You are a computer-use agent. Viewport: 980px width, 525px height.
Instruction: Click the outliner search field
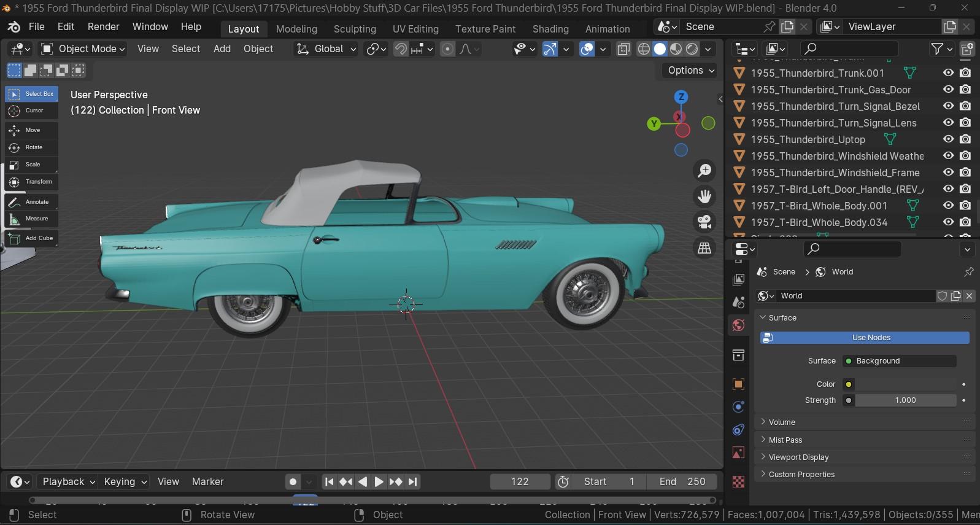point(850,49)
